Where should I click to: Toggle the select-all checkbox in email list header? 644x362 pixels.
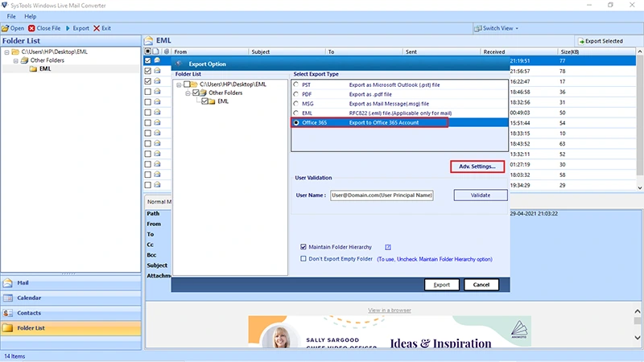(x=148, y=51)
